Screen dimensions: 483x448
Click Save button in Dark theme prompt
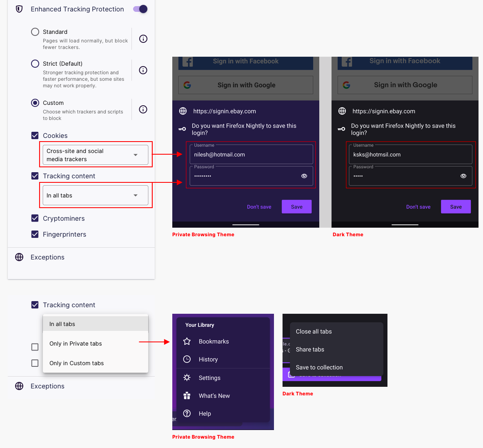point(456,206)
